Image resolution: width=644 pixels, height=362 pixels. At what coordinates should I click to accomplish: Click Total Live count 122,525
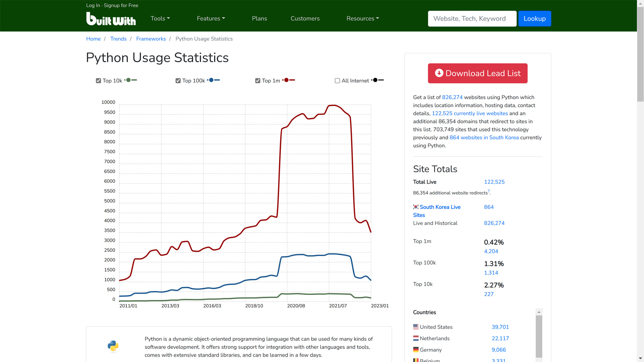click(494, 182)
